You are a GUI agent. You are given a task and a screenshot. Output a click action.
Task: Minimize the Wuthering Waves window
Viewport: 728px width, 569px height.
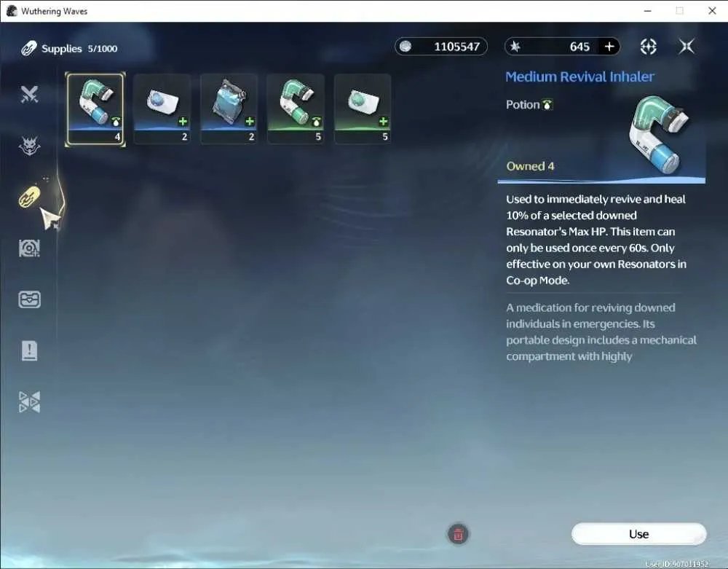tap(648, 11)
